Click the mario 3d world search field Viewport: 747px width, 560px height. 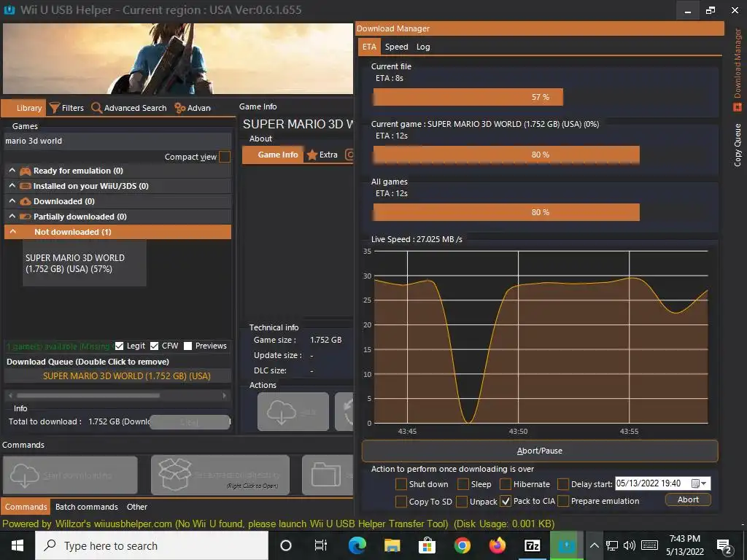click(117, 141)
